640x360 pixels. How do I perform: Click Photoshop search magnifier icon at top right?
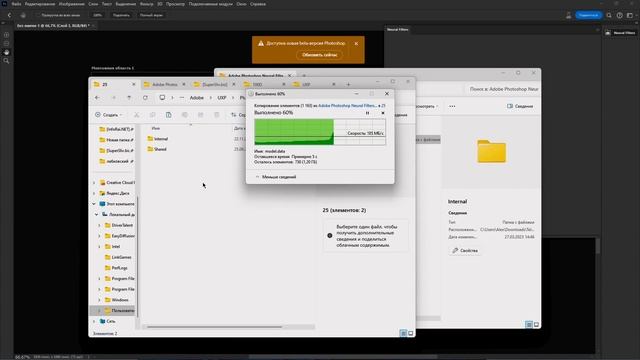pyautogui.click(x=609, y=15)
